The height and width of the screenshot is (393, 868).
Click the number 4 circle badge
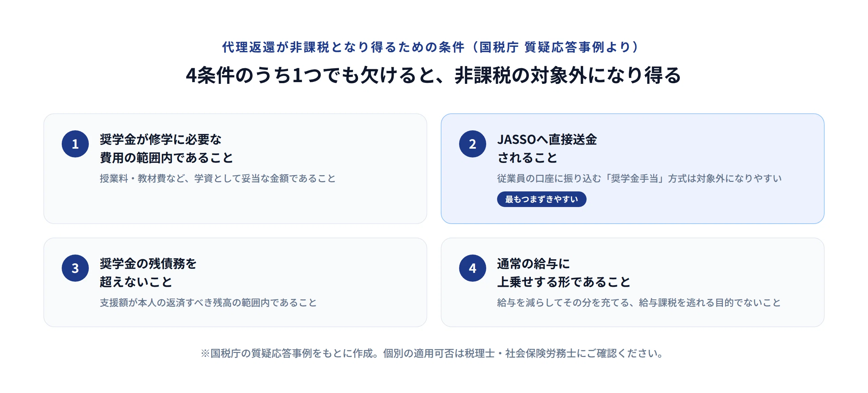point(473,268)
